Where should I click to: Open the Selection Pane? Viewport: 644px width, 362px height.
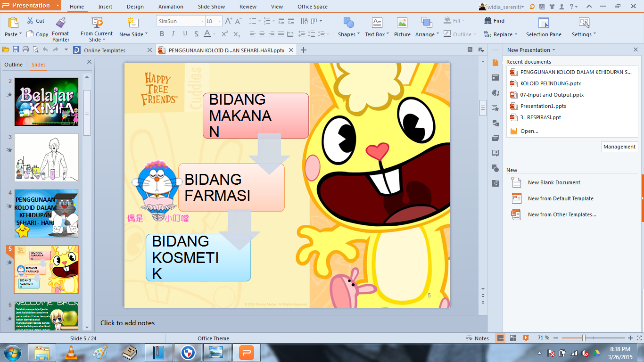544,27
